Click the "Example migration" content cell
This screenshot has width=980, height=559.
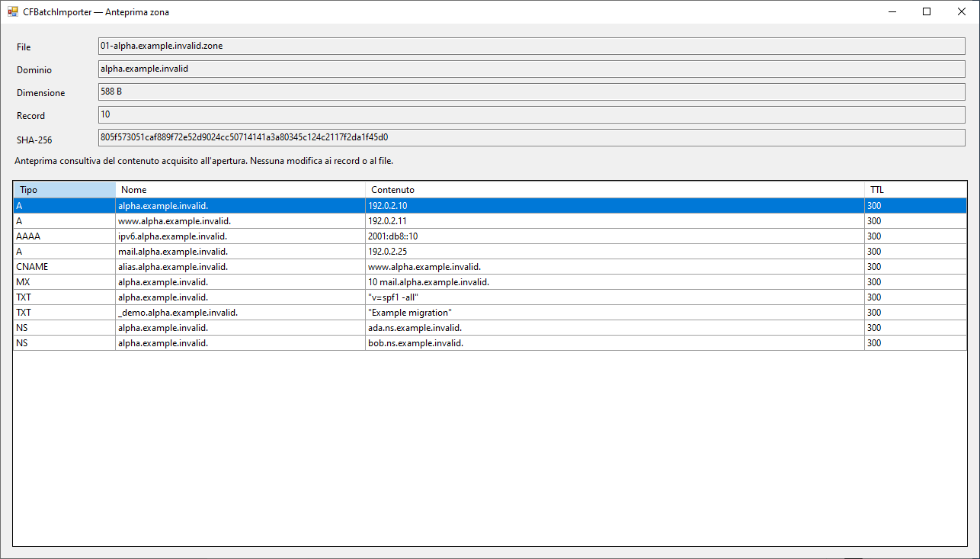coord(615,313)
